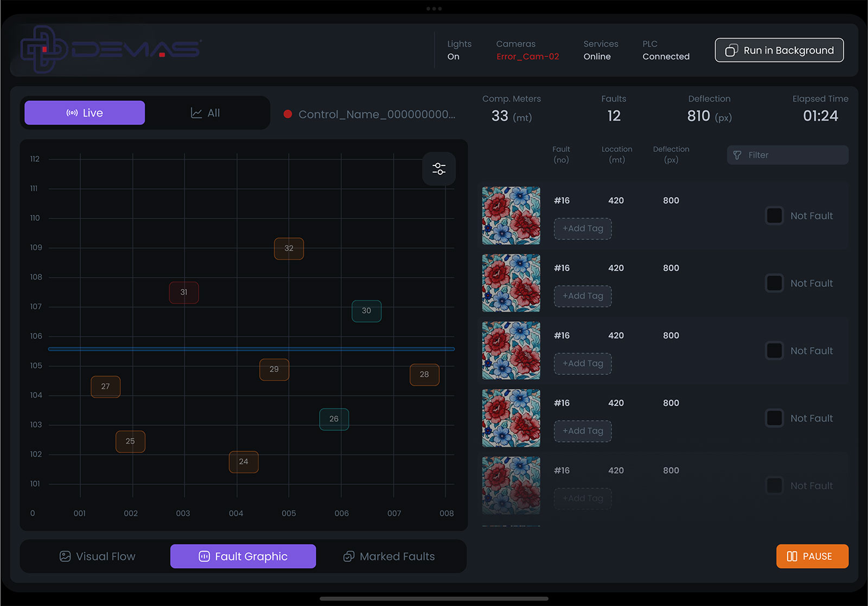Toggle Not Fault checkbox in second row

774,283
